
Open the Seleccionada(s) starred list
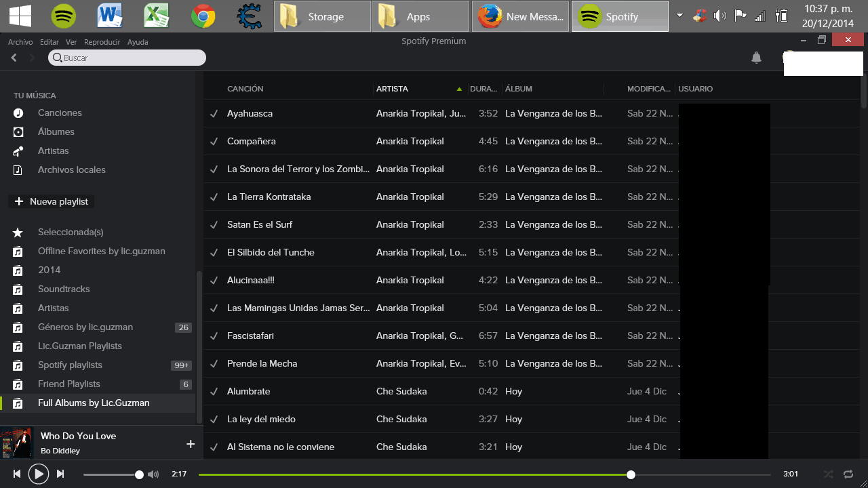coord(71,232)
